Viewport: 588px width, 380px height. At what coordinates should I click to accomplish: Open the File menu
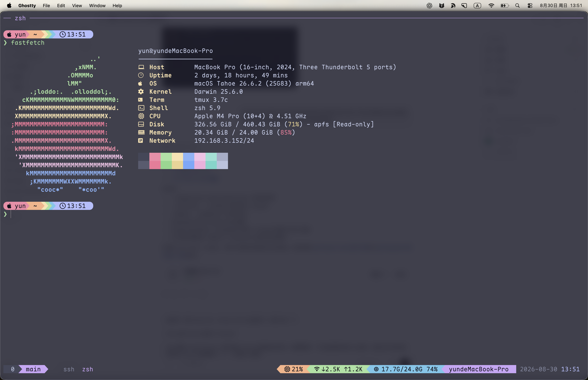click(x=46, y=5)
